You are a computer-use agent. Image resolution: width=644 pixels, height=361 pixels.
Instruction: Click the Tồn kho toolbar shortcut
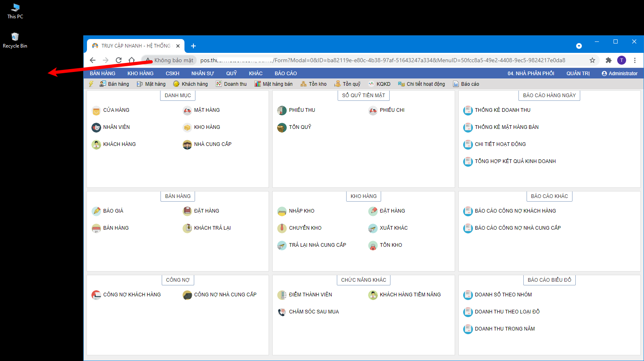pos(313,84)
